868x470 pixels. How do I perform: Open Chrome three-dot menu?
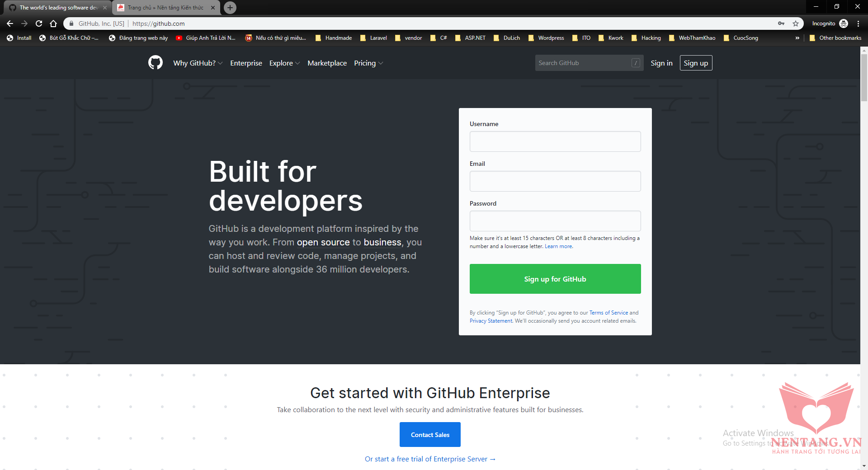click(x=858, y=23)
